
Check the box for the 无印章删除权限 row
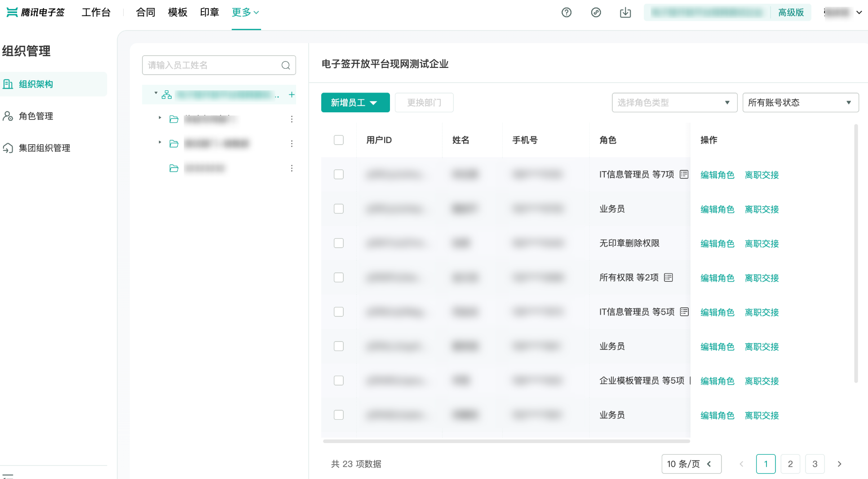[339, 243]
